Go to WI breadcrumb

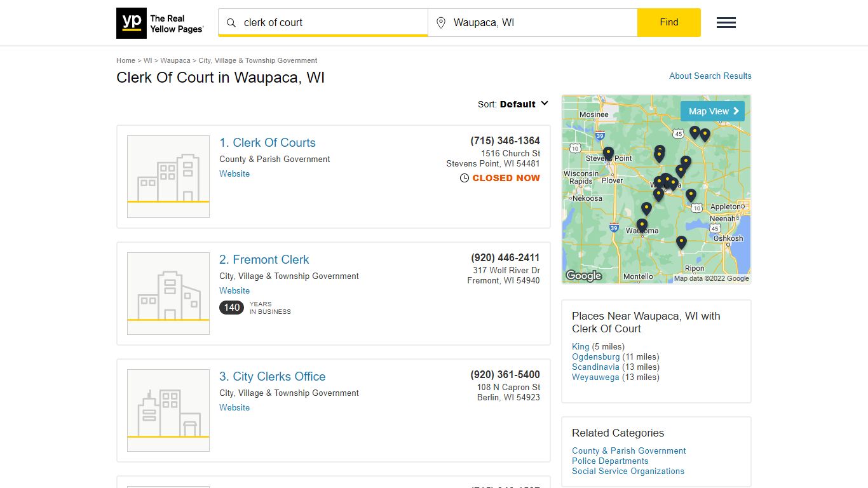147,60
